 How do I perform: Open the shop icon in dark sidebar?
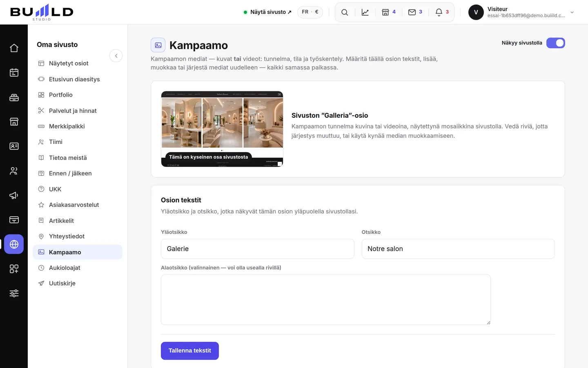click(x=14, y=122)
